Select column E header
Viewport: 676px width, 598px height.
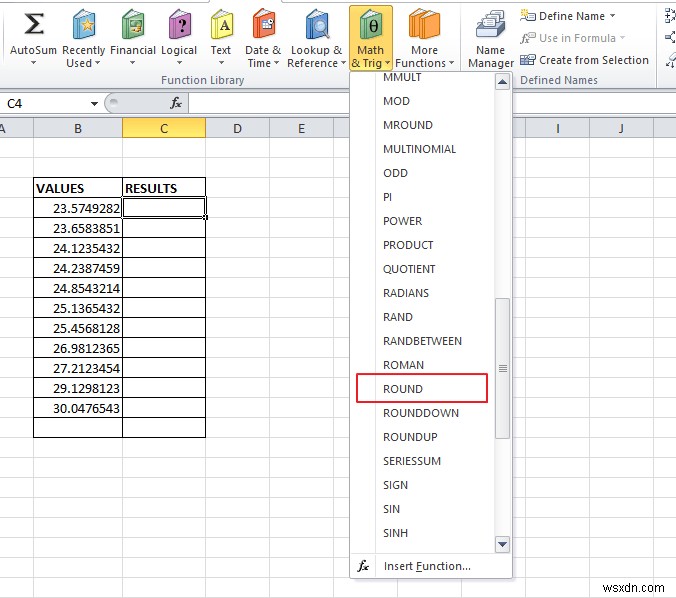[302, 128]
